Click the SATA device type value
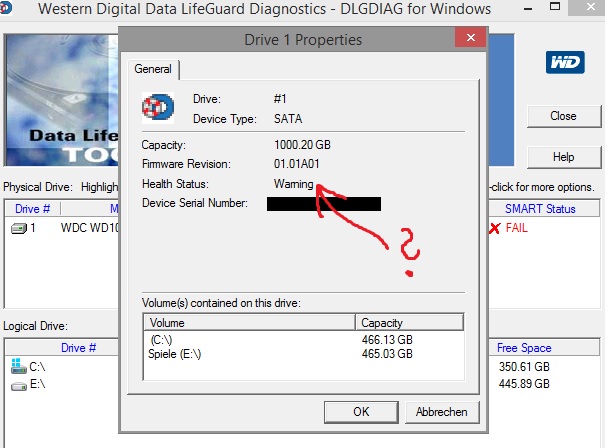The height and width of the screenshot is (448, 611). [288, 119]
